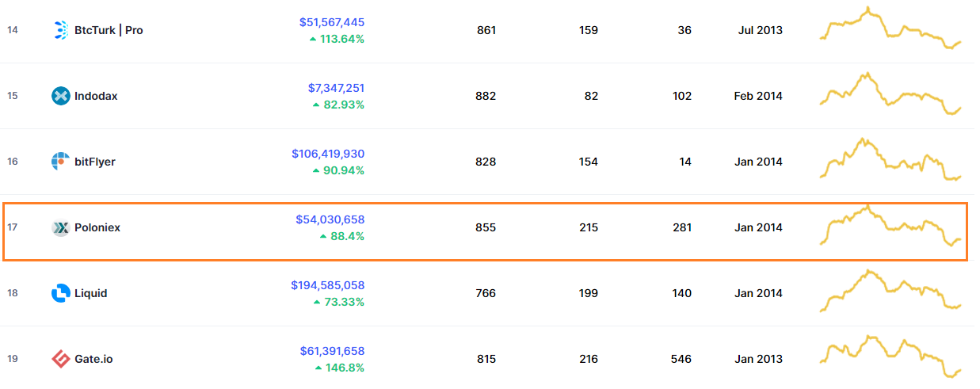Click the value 882 in Indodax row
Screen dimensions: 980x389
click(486, 96)
